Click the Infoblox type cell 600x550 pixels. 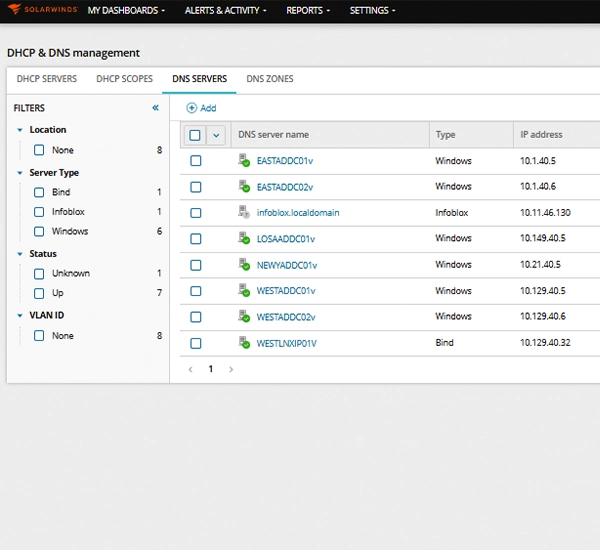point(452,213)
